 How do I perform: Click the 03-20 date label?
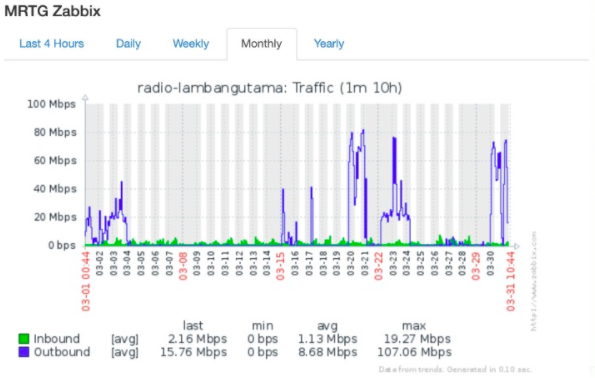(x=350, y=263)
